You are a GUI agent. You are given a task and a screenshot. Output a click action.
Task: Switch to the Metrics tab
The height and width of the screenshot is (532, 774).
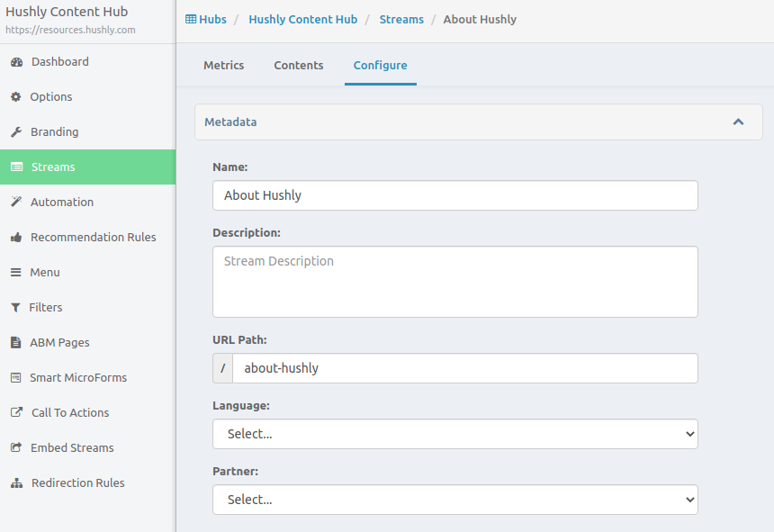pyautogui.click(x=223, y=65)
